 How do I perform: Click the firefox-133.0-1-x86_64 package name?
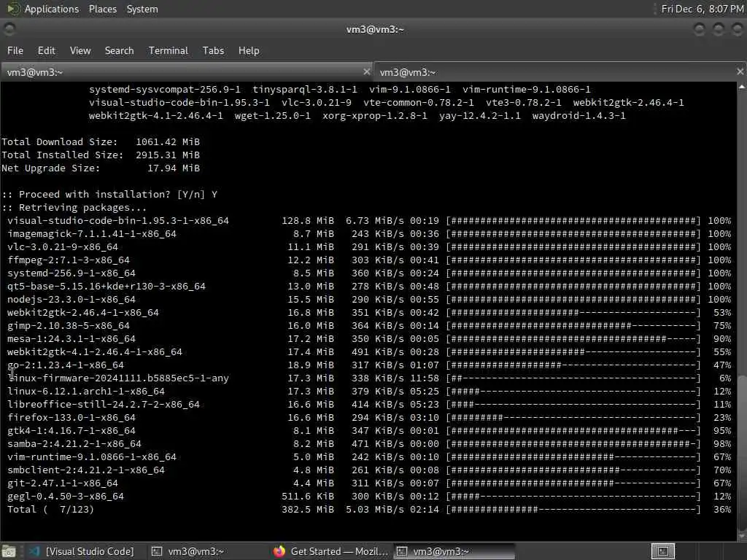pos(71,418)
